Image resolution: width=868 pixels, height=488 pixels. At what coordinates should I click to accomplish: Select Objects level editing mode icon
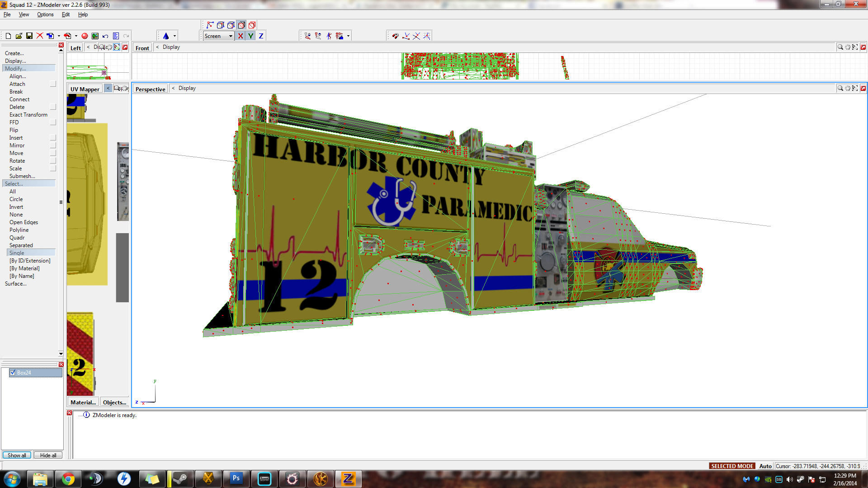pos(241,25)
